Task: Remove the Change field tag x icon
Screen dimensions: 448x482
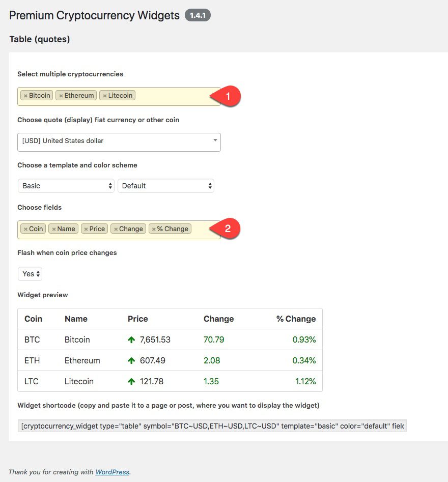Action: 116,229
